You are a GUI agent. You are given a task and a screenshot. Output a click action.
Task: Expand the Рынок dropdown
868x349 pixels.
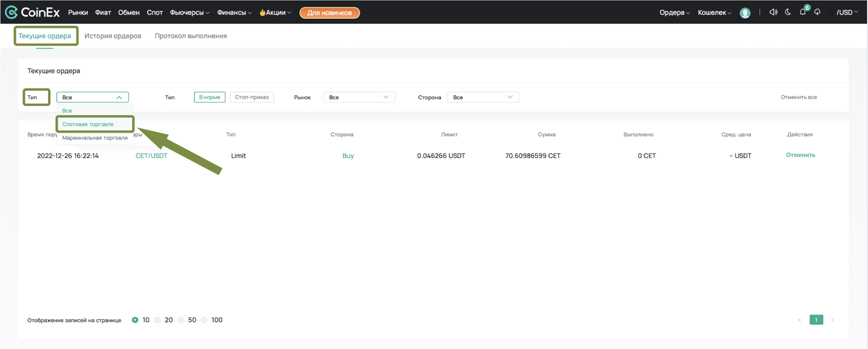point(359,97)
